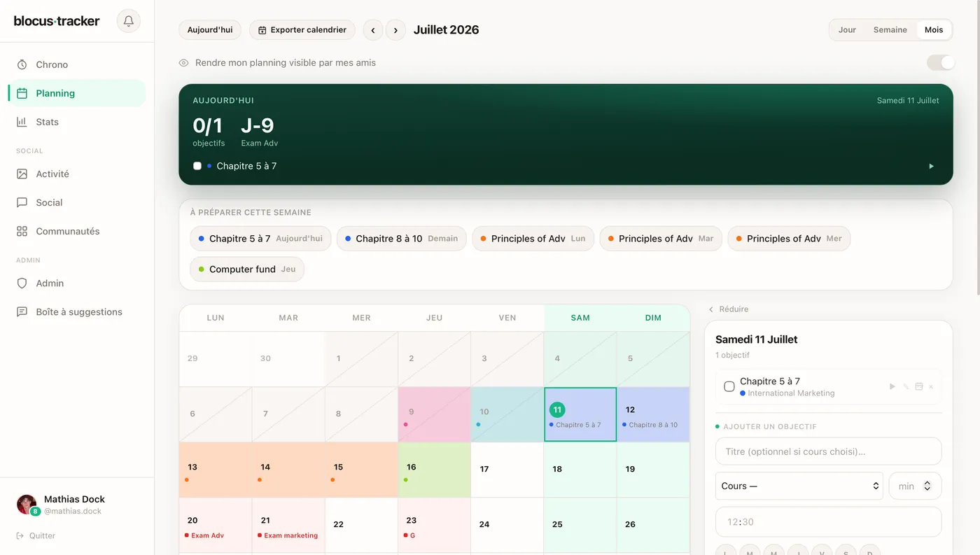Click the objective title input field
This screenshot has width=980, height=555.
pos(828,451)
